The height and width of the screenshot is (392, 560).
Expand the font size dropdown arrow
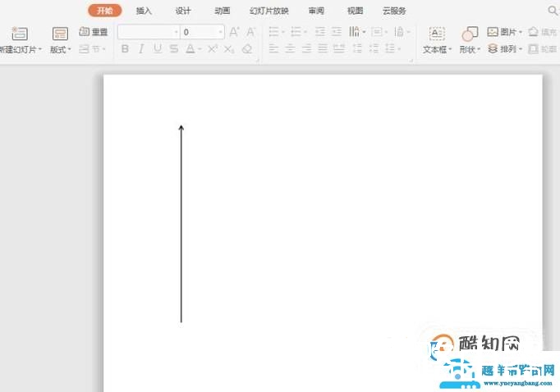click(220, 32)
